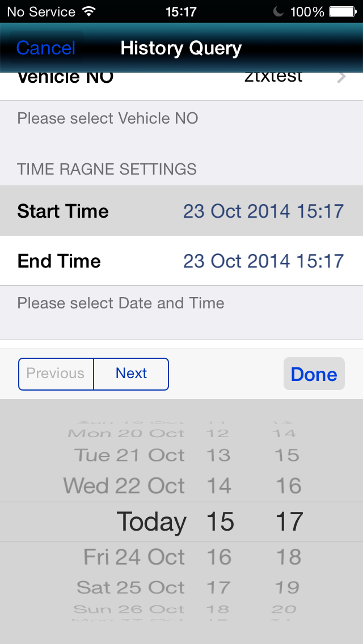The height and width of the screenshot is (644, 363).
Task: Select the Start Time row
Action: coord(181,211)
